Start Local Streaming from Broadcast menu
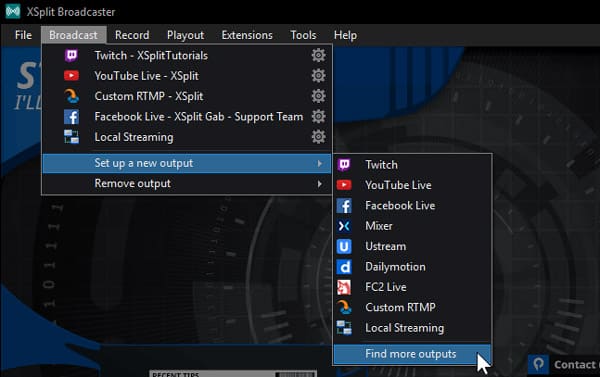The image size is (600, 377). click(187, 137)
